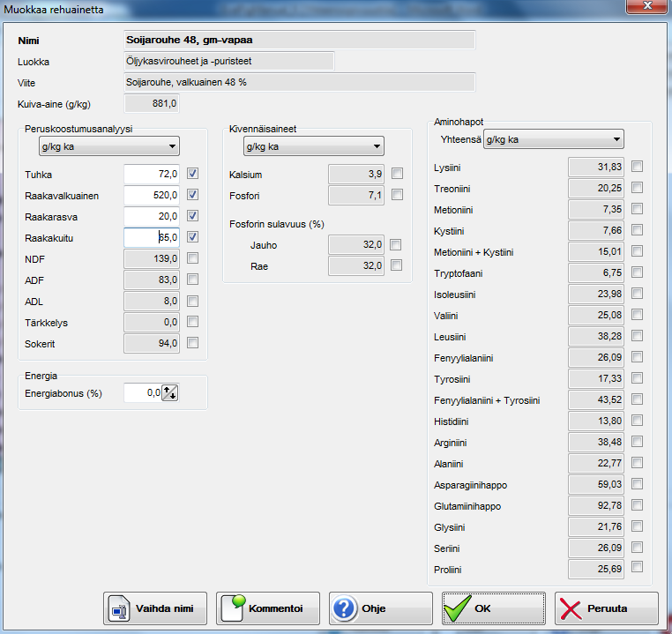This screenshot has width=672, height=634.
Task: Click the Asparagiinihappo value 59,03
Action: [596, 484]
